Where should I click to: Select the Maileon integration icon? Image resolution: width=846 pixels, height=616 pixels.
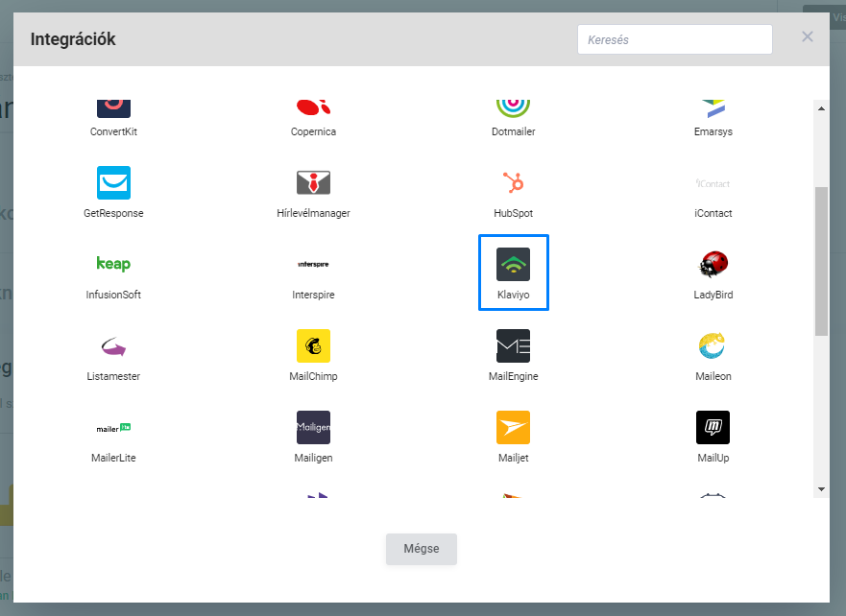[713, 346]
